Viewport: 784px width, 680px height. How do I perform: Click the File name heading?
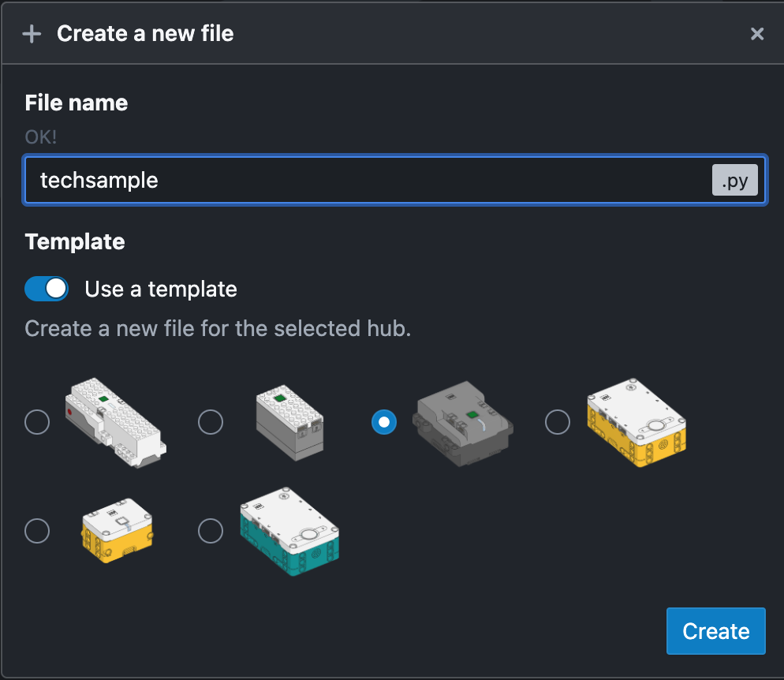point(77,103)
